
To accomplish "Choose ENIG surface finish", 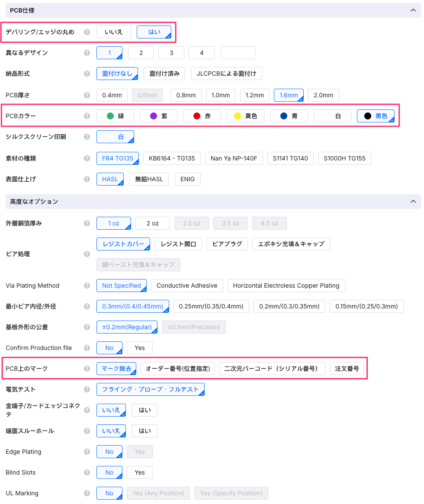I will [x=187, y=179].
